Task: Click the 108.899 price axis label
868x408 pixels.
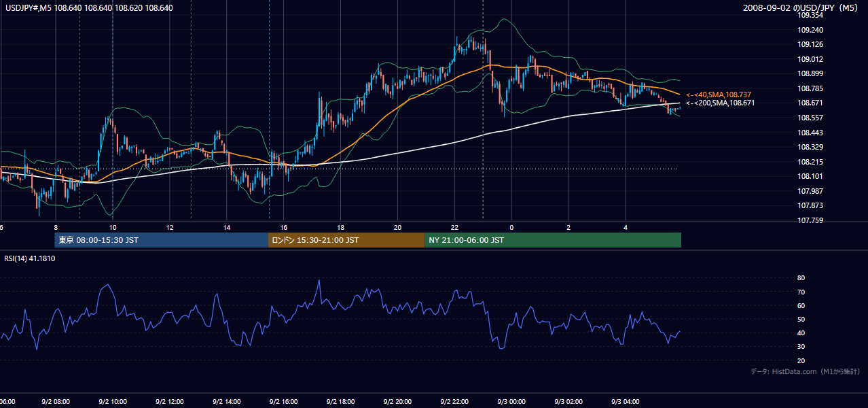Action: coord(810,74)
